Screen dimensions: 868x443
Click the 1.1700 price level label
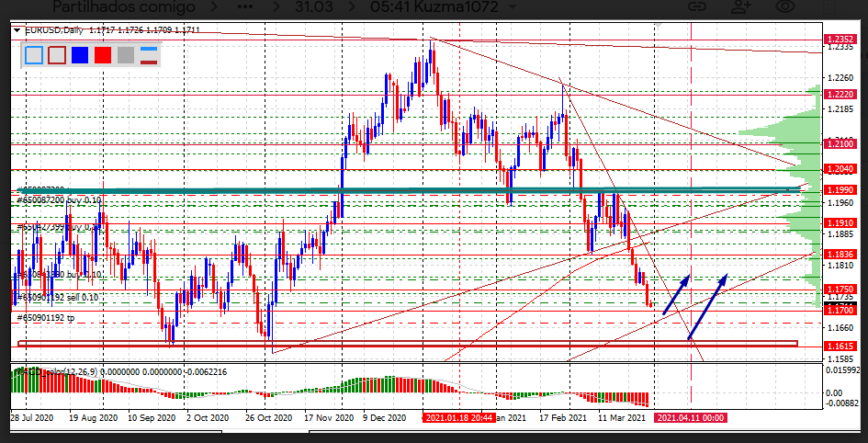coord(841,311)
